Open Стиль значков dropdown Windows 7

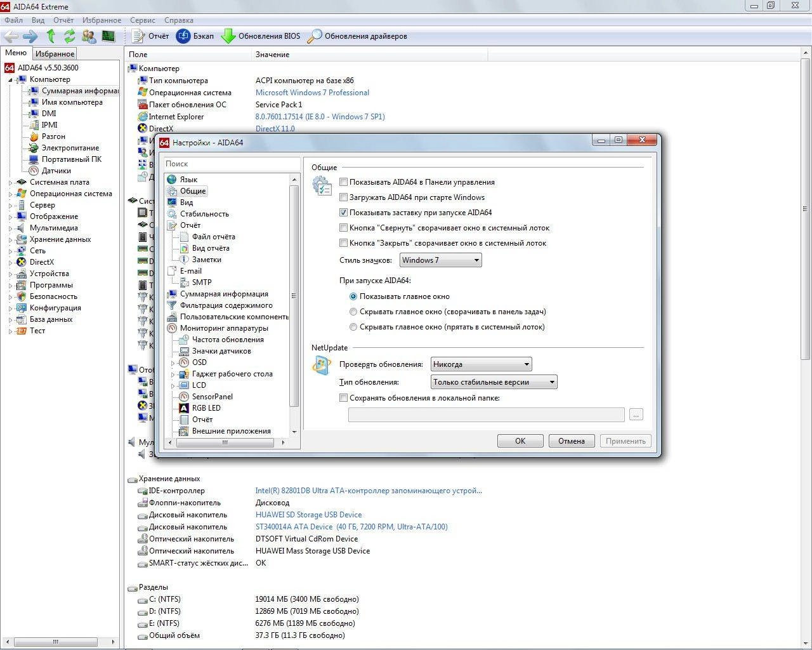440,260
